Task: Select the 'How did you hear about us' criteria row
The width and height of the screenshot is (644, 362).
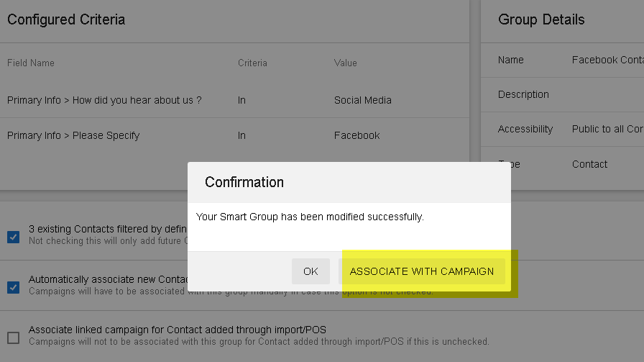Action: coord(234,100)
